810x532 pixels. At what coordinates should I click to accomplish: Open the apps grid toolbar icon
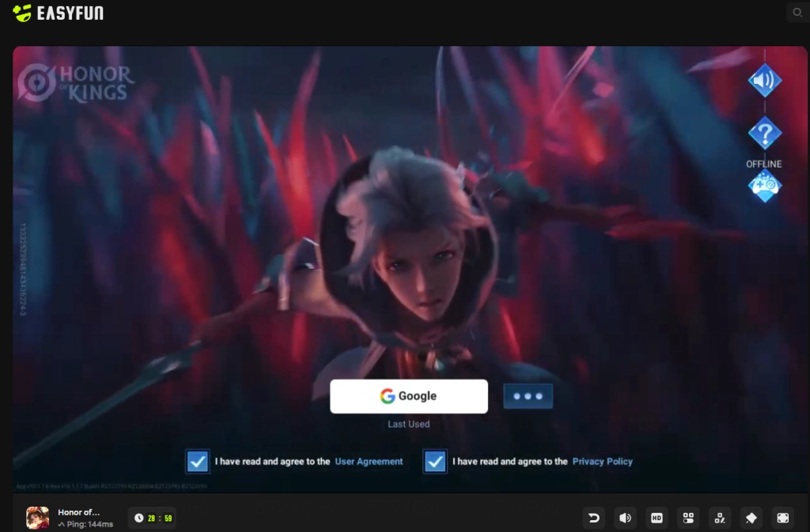click(688, 518)
